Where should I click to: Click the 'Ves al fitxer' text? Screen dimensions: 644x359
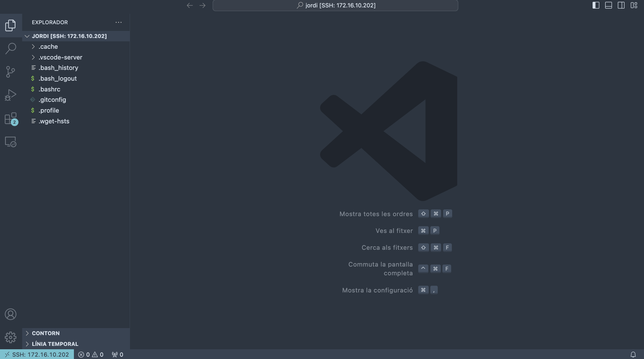pyautogui.click(x=394, y=231)
